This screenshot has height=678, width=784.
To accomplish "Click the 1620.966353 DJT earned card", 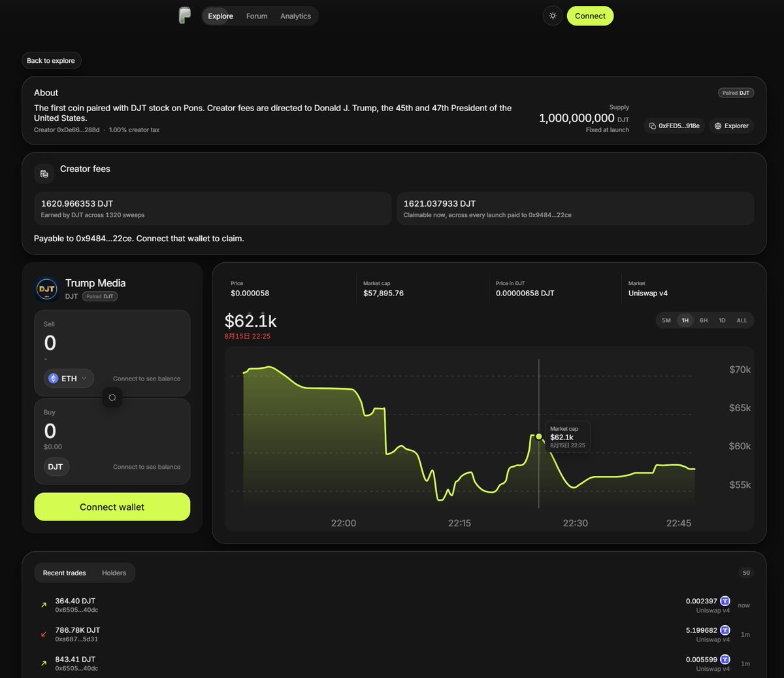I will [213, 209].
